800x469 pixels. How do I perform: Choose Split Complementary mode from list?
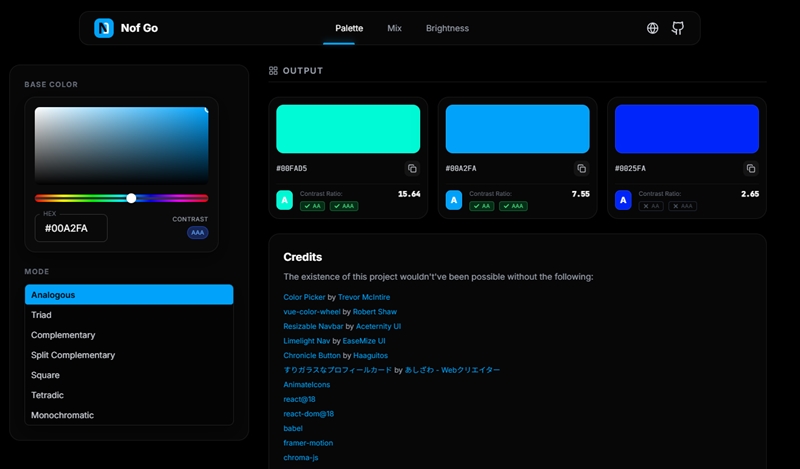73,355
